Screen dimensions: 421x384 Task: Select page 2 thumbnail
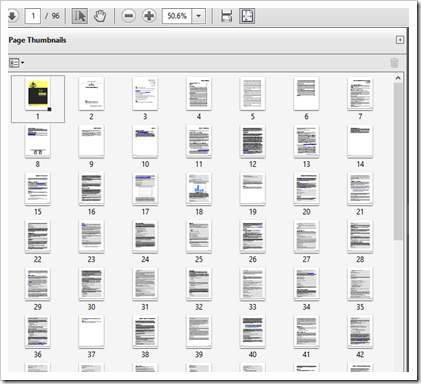pos(91,94)
